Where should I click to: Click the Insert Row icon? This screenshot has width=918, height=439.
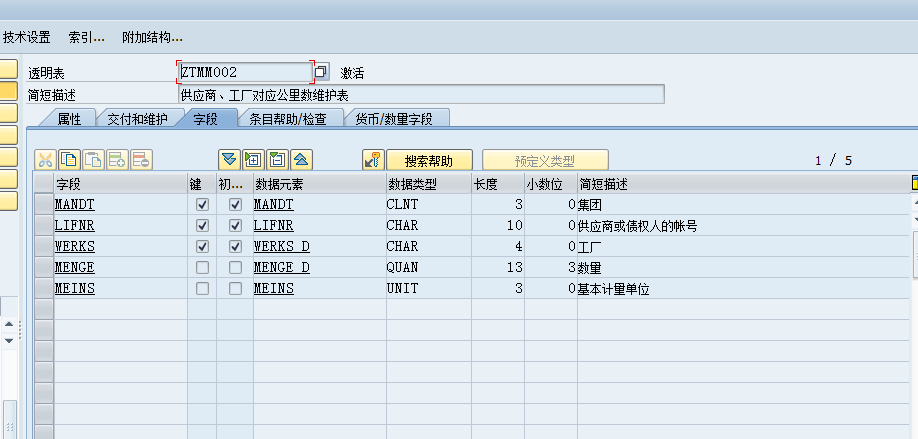coord(117,159)
